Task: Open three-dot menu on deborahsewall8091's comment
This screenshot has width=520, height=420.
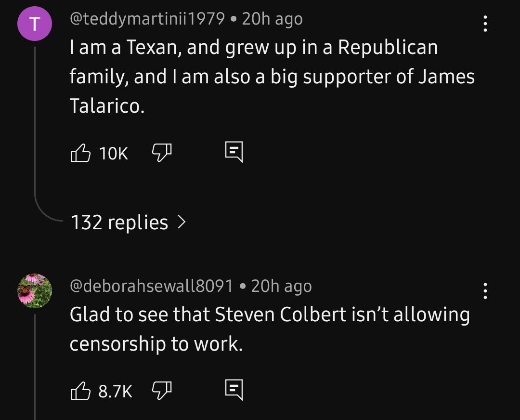Action: 484,291
